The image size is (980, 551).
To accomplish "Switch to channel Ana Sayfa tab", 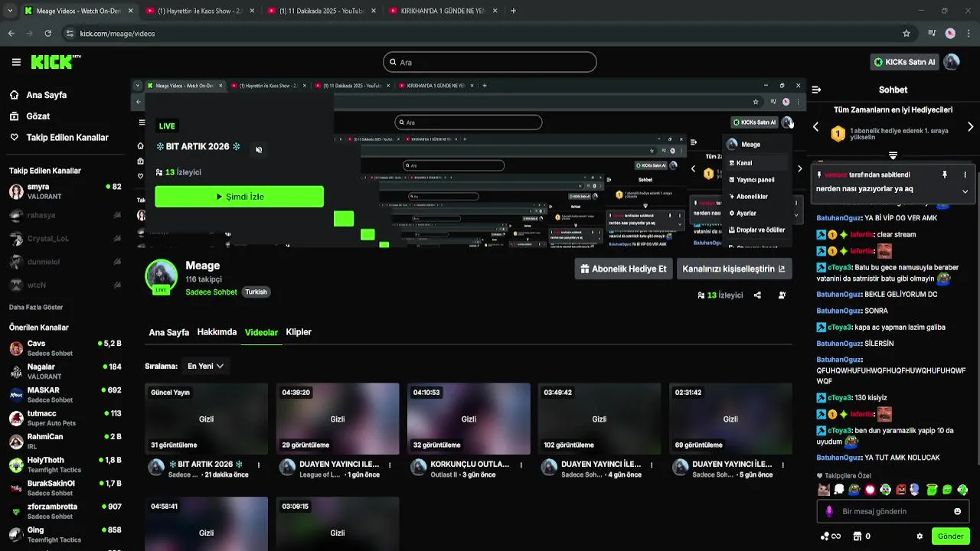I will 168,333.
